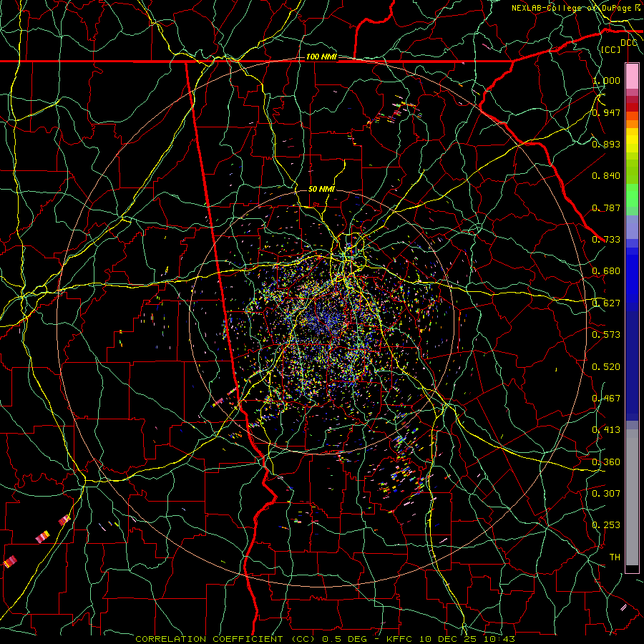Image resolution: width=644 pixels, height=644 pixels.
Task: Select the 0.467 scale value
Action: pos(606,399)
